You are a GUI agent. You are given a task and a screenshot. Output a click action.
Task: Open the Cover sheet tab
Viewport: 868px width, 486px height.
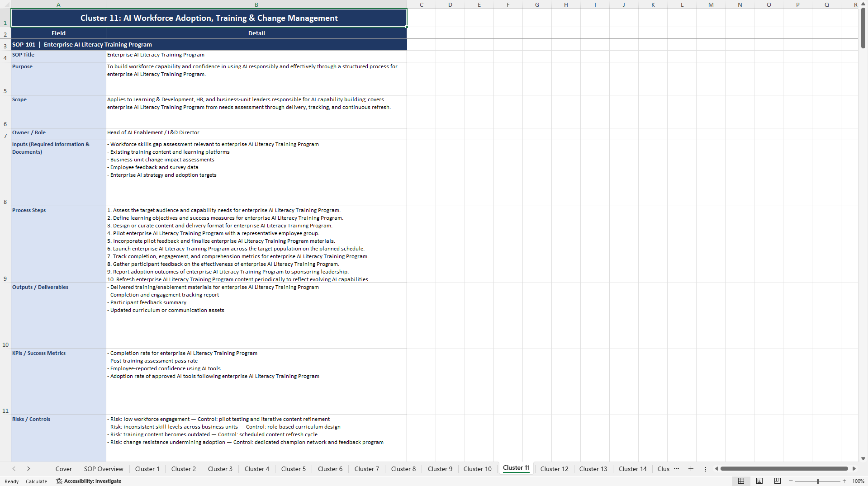pyautogui.click(x=64, y=469)
